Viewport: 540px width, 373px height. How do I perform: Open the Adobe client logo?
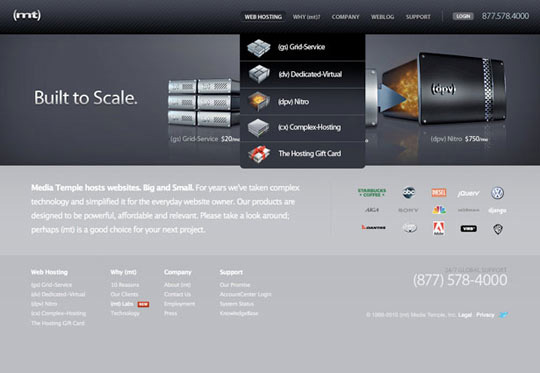[438, 228]
